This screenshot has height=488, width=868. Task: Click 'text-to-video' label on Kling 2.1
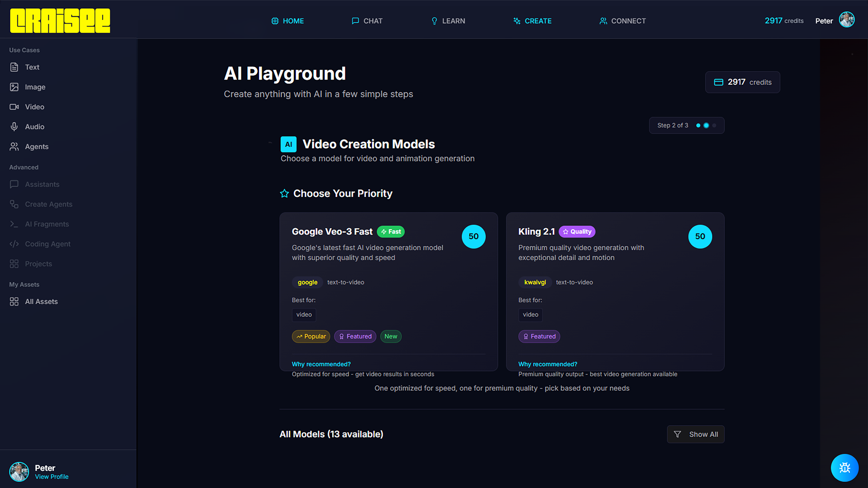point(574,282)
